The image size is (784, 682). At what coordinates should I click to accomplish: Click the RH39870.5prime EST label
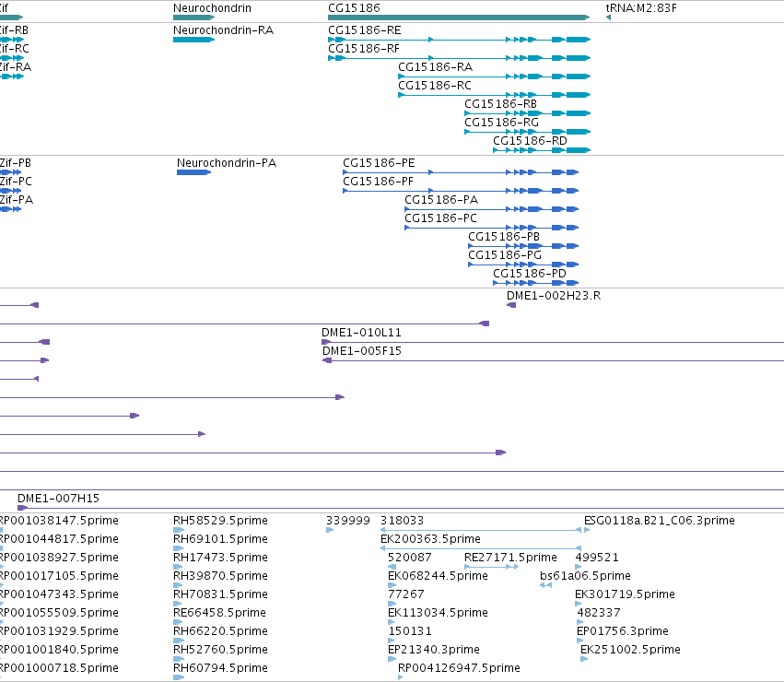click(220, 576)
